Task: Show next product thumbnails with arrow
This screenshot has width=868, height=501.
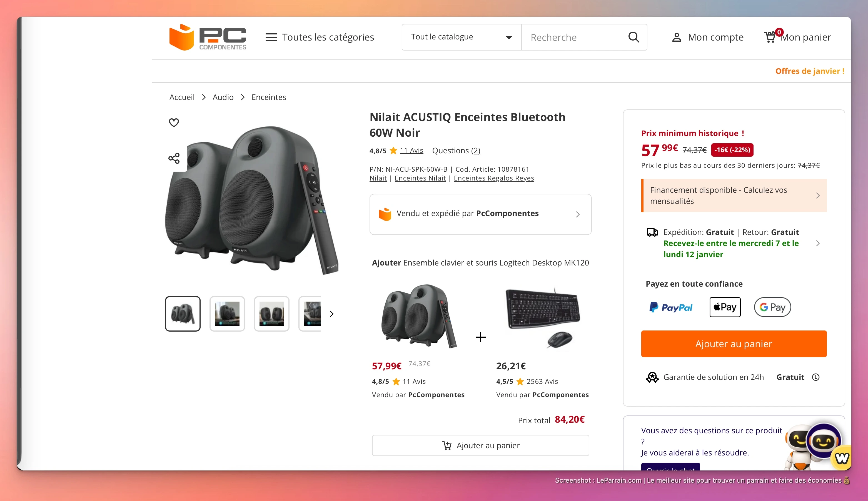Action: pyautogui.click(x=331, y=314)
